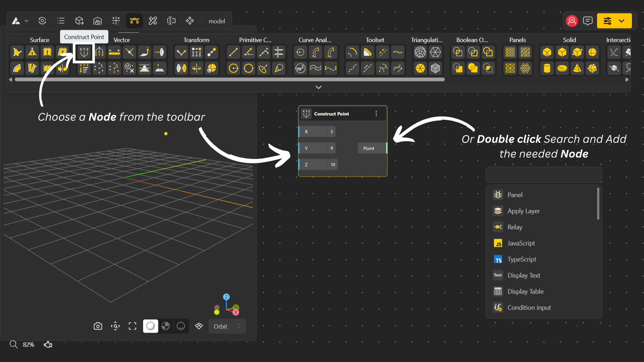Click the camera screenshot icon in viewport
This screenshot has width=644, height=362.
click(98, 326)
